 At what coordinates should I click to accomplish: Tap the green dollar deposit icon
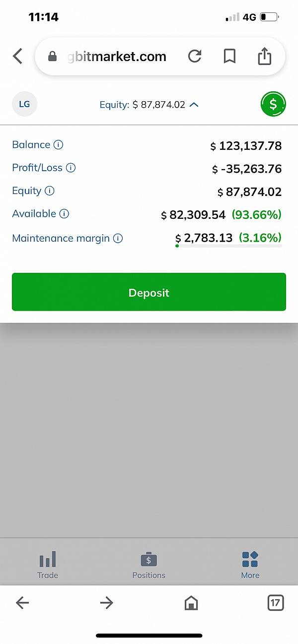click(273, 104)
